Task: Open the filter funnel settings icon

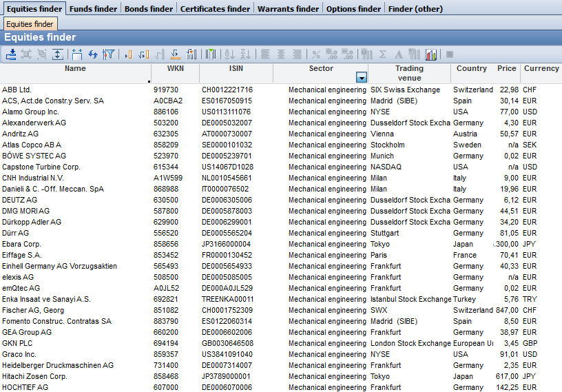Action: (108, 54)
